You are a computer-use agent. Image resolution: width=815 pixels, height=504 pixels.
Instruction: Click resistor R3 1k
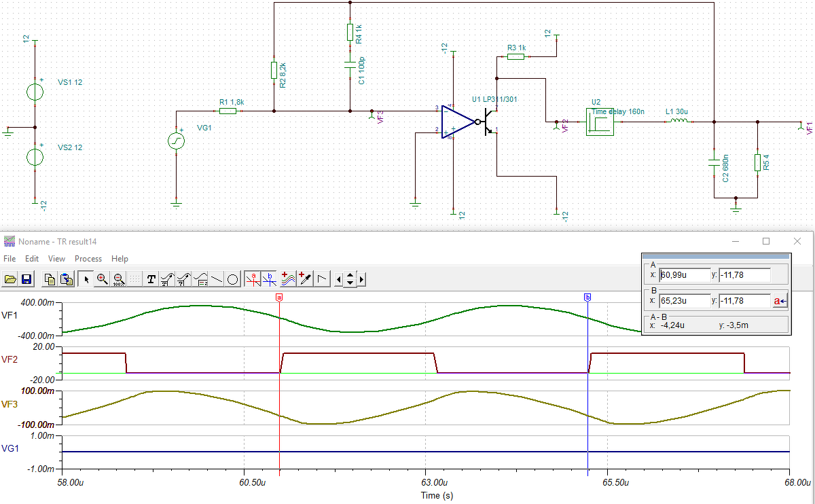515,57
